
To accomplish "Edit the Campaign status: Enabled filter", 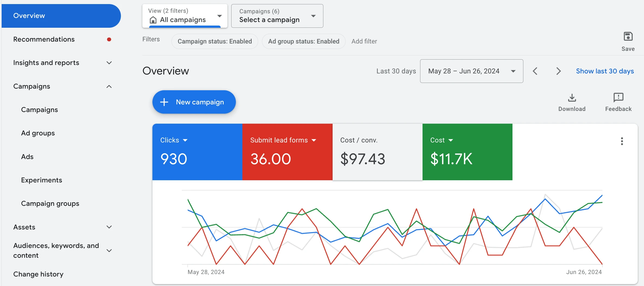I will click(215, 41).
